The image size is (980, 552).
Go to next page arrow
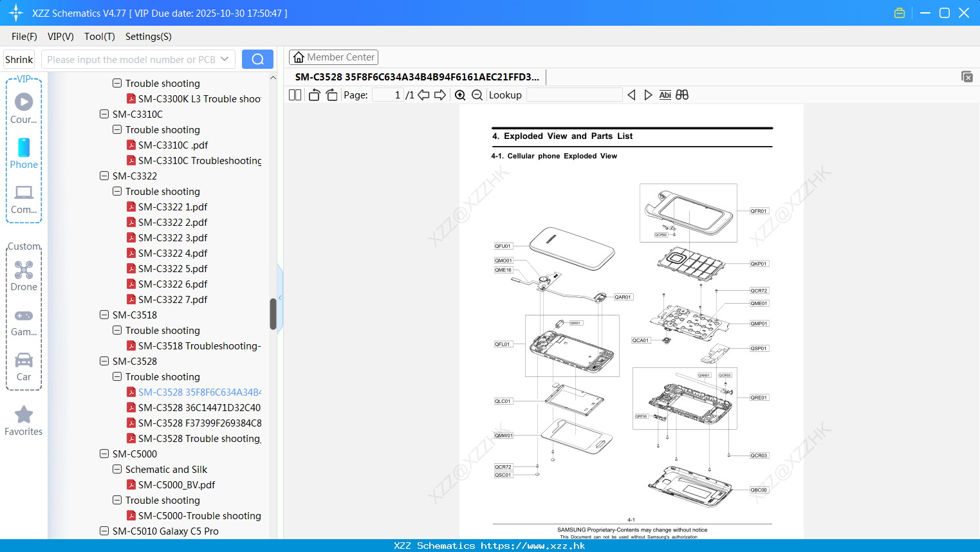coord(440,95)
